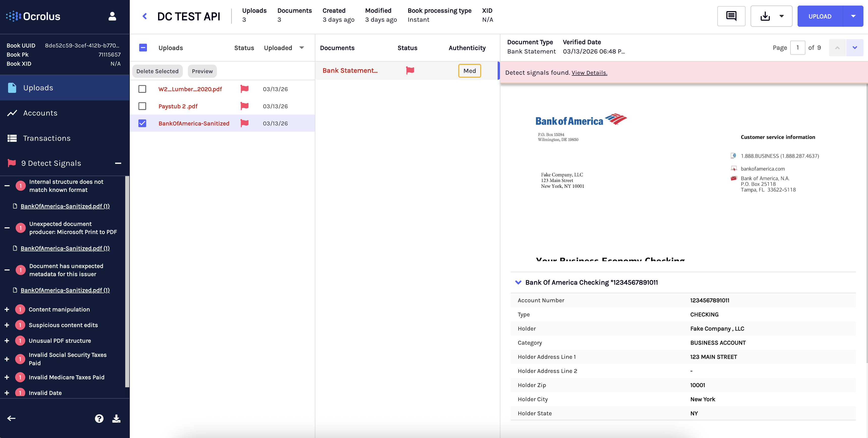Check the W2_Lumber_2020.pdf checkbox
Image resolution: width=868 pixels, height=438 pixels.
click(x=142, y=89)
